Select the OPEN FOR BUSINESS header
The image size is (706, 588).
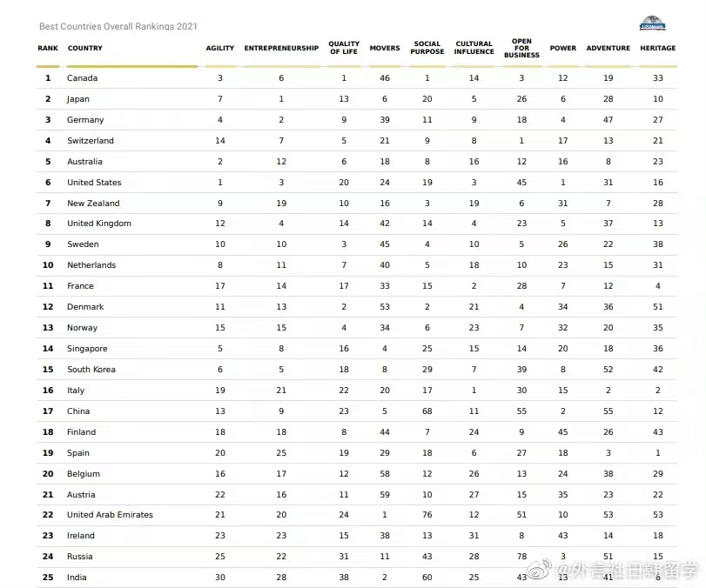521,48
